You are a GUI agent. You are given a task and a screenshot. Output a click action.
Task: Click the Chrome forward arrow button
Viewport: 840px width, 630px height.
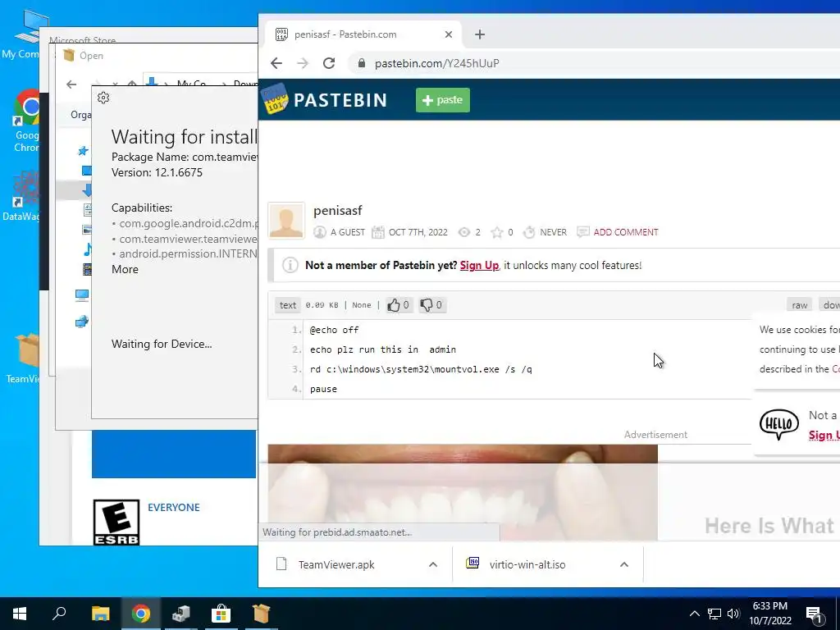(x=303, y=63)
